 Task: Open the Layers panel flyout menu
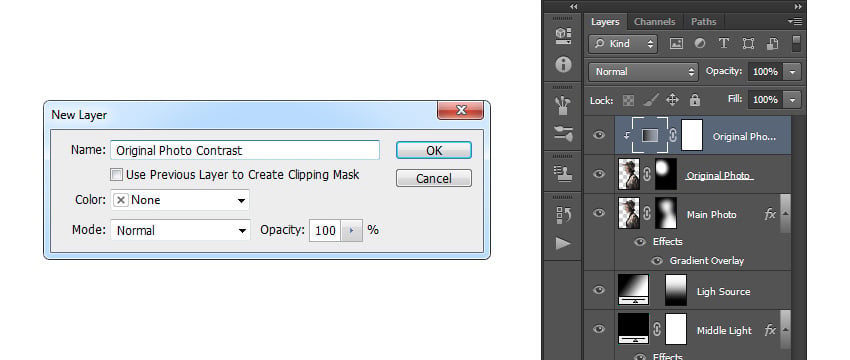point(795,22)
